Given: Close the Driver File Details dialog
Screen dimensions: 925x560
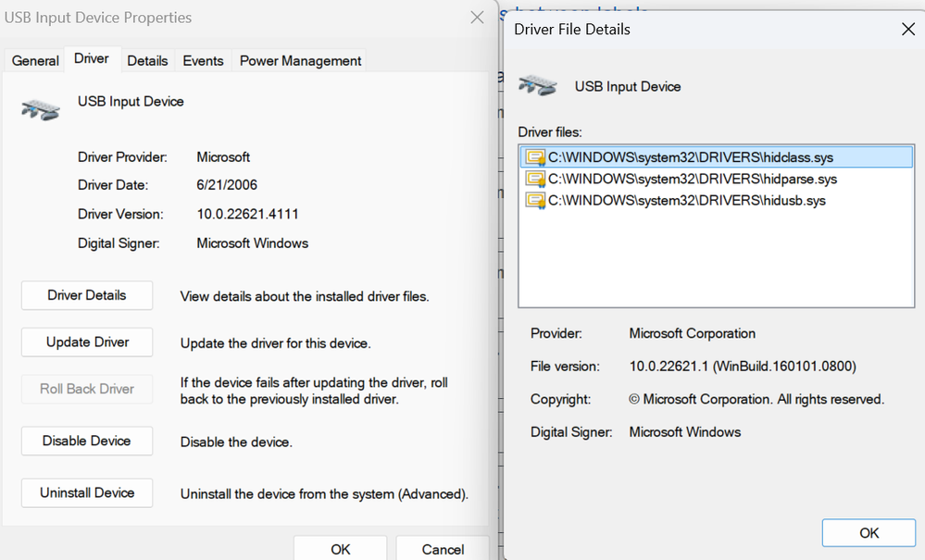Looking at the screenshot, I should click(908, 29).
